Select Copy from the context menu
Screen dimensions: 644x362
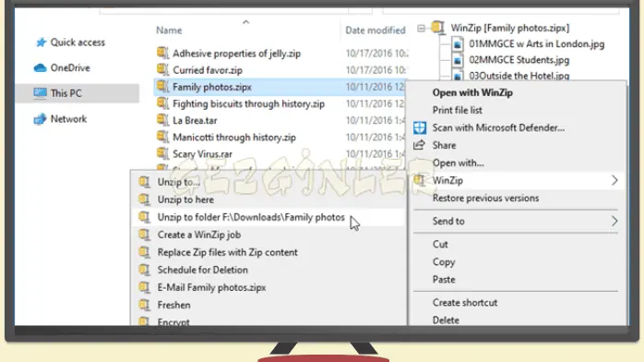coord(444,262)
